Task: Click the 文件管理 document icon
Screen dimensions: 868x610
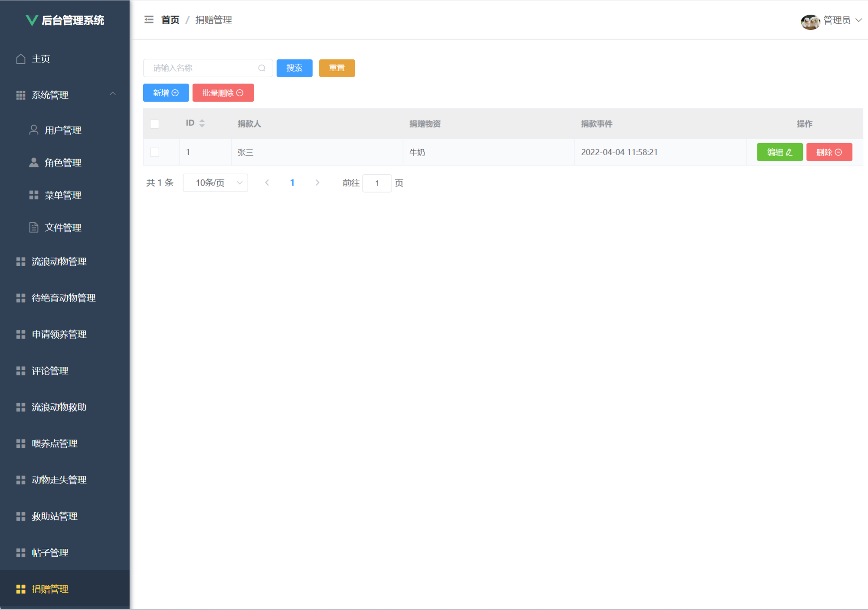Action: pyautogui.click(x=34, y=228)
